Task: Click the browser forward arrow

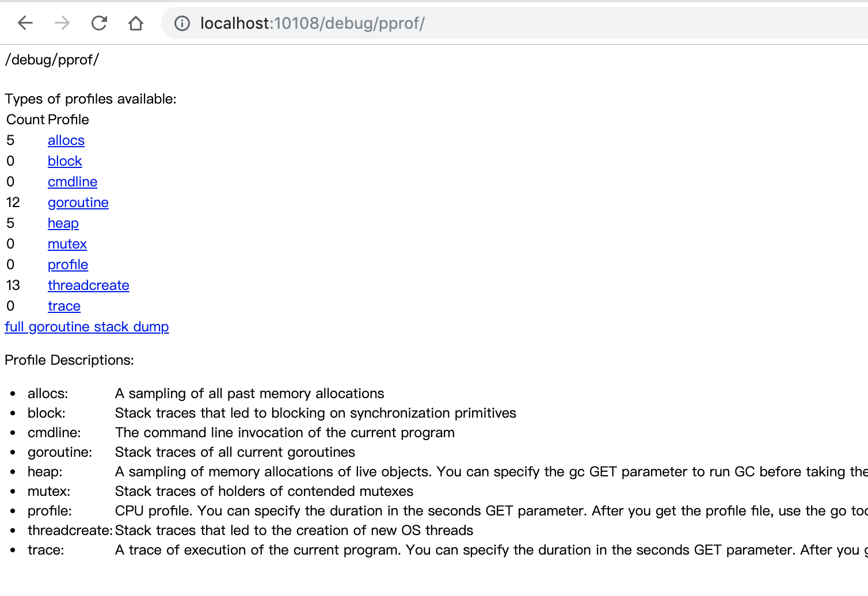Action: [x=62, y=23]
